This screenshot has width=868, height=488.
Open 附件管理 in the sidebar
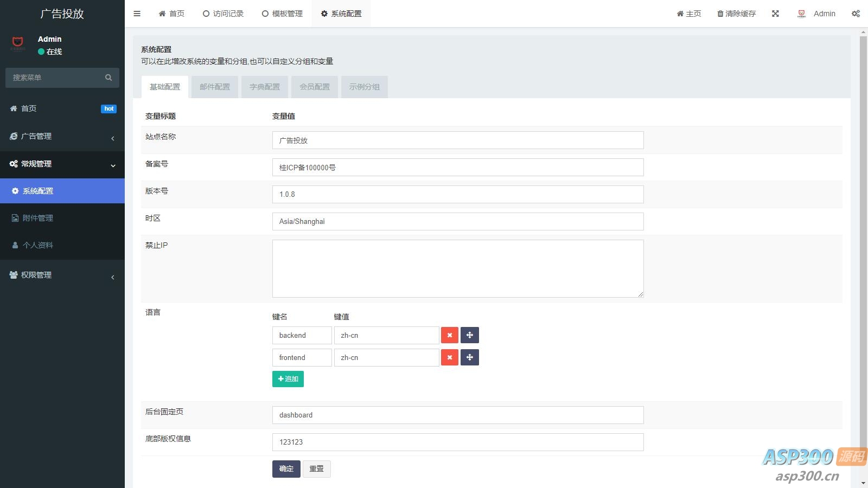click(x=38, y=218)
